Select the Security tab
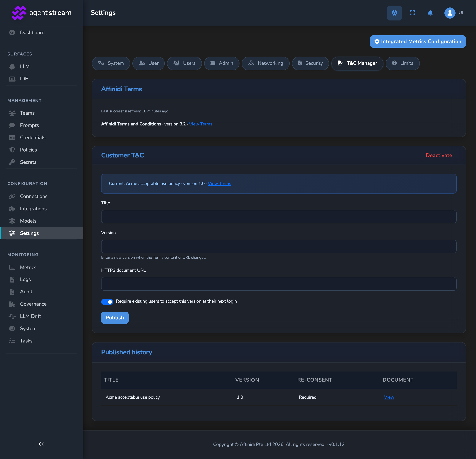This screenshot has height=459, width=476. click(x=310, y=63)
